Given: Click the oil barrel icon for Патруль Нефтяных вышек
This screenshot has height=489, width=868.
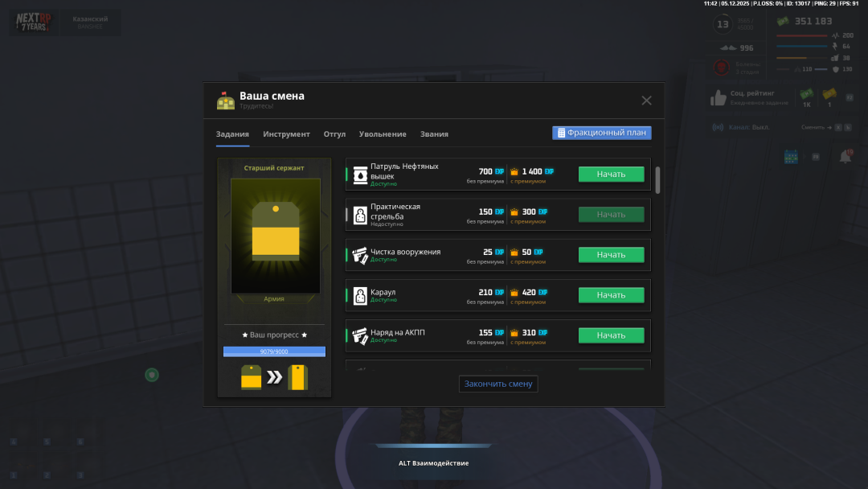Looking at the screenshot, I should 360,175.
